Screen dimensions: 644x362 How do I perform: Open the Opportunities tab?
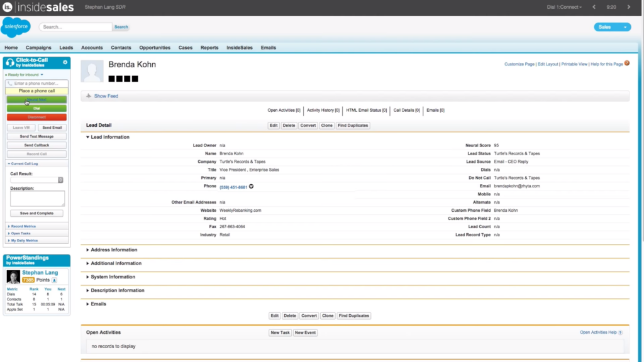(155, 48)
